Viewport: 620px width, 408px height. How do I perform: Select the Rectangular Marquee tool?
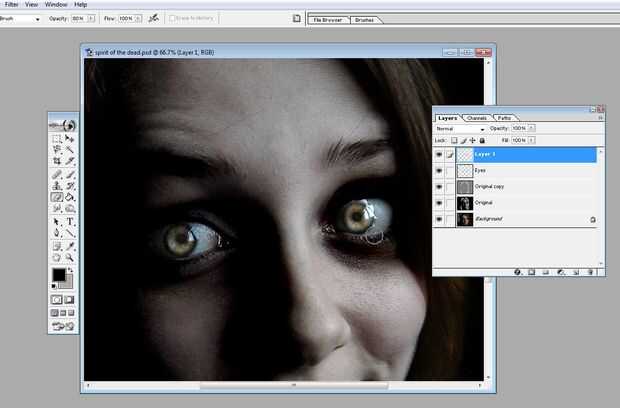[57, 139]
